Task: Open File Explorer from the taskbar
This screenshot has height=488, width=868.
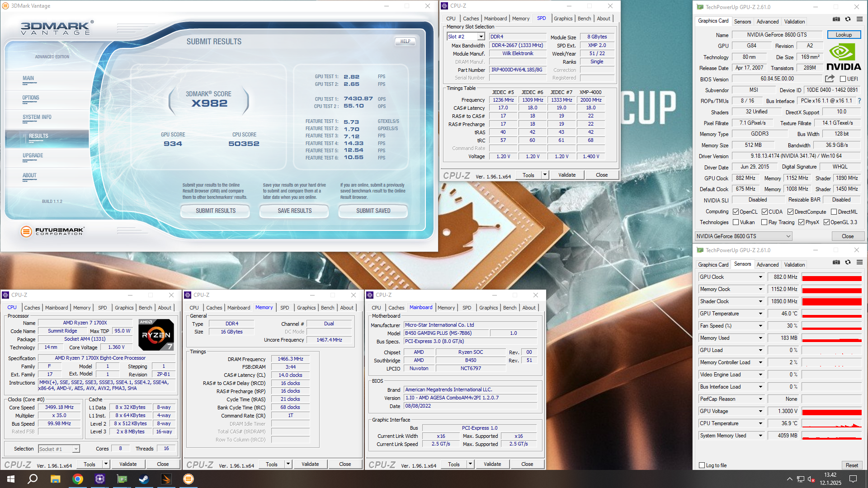Action: tap(55, 479)
